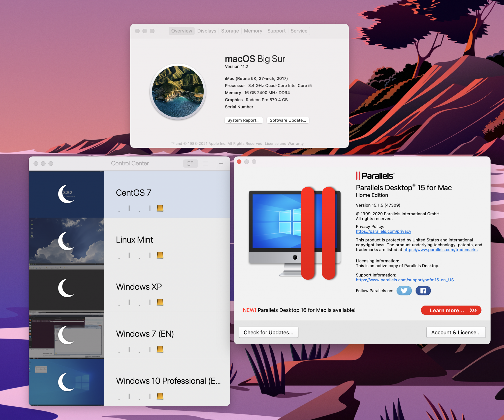
Task: Click the disk icon under Windows 10 Professional
Action: click(160, 397)
